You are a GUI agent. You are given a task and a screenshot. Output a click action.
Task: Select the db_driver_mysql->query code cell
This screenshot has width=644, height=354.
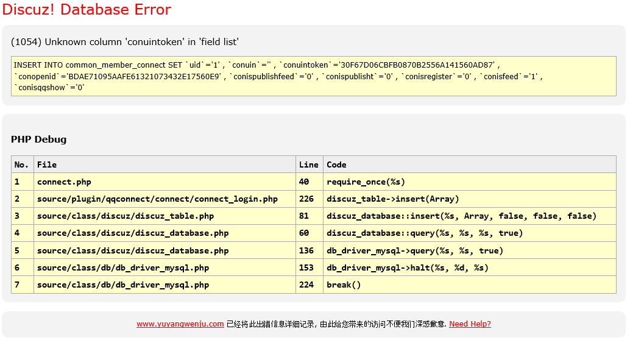(x=470, y=250)
